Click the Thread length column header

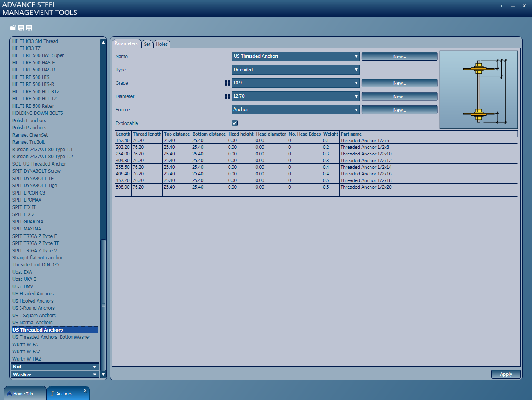pyautogui.click(x=147, y=134)
